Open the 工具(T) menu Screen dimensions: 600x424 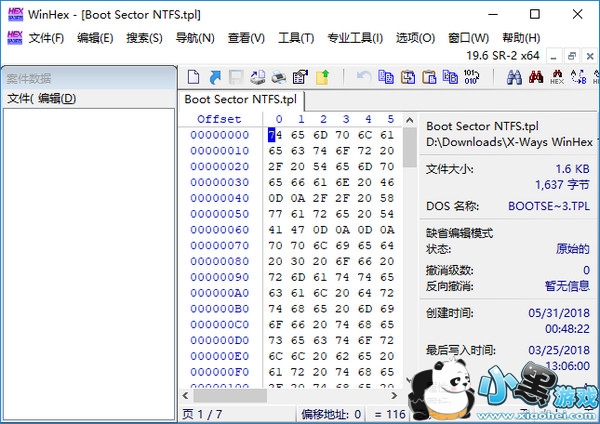[x=296, y=38]
